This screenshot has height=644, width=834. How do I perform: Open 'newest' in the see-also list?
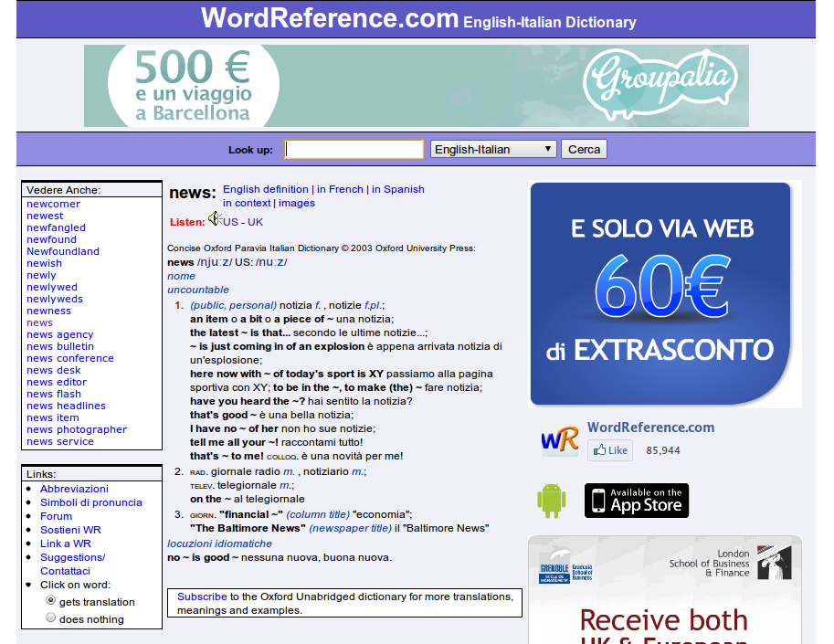pos(45,216)
